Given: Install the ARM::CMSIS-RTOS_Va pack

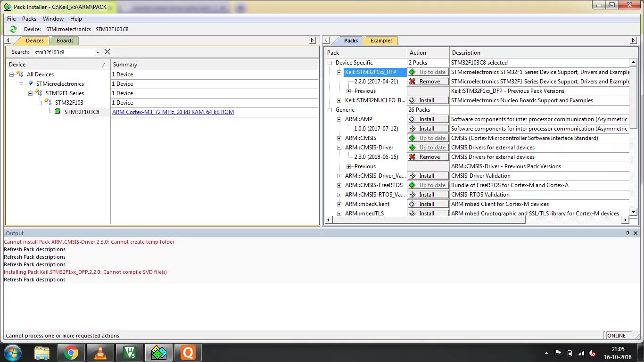Looking at the screenshot, I should coord(428,195).
